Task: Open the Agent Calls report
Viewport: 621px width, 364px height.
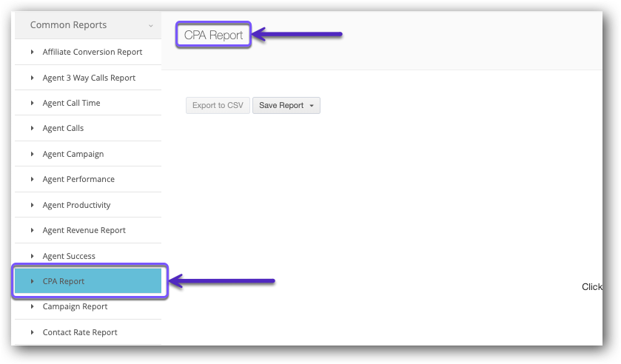Action: [63, 128]
